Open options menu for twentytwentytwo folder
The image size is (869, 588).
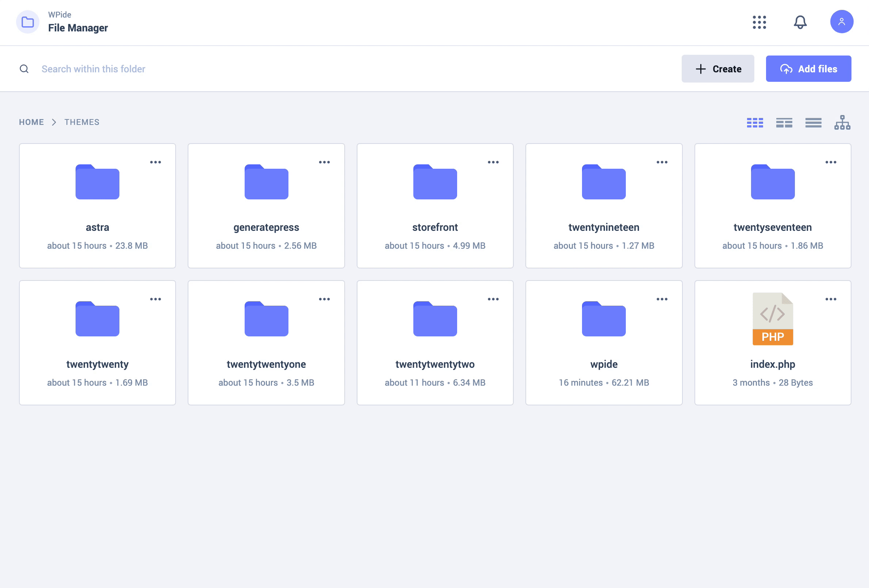[493, 299]
